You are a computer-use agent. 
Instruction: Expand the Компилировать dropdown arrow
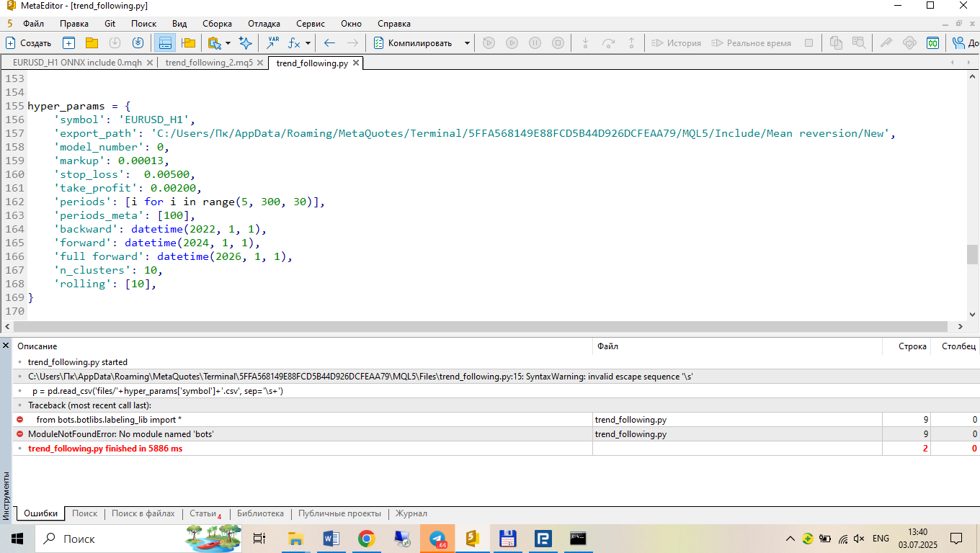pos(467,43)
